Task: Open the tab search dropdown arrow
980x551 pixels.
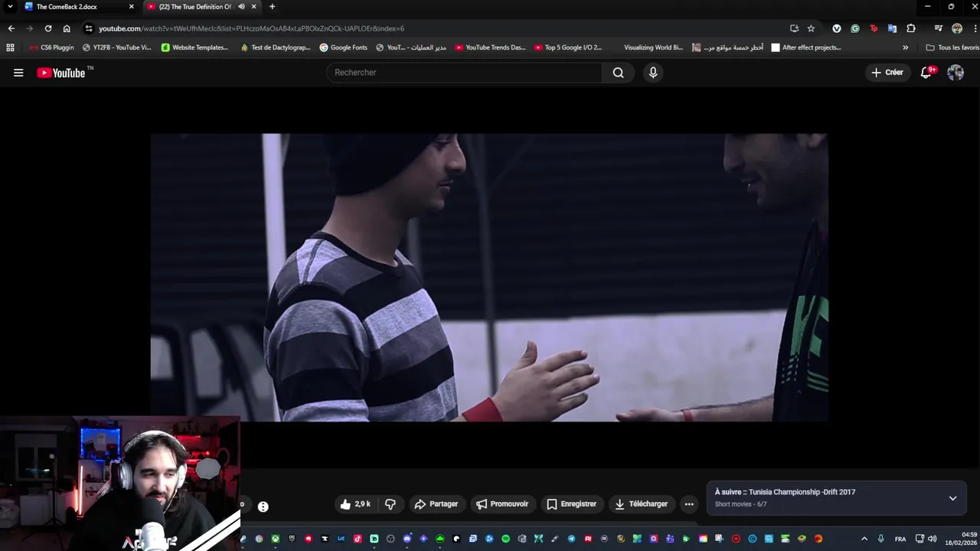Action: pyautogui.click(x=10, y=7)
